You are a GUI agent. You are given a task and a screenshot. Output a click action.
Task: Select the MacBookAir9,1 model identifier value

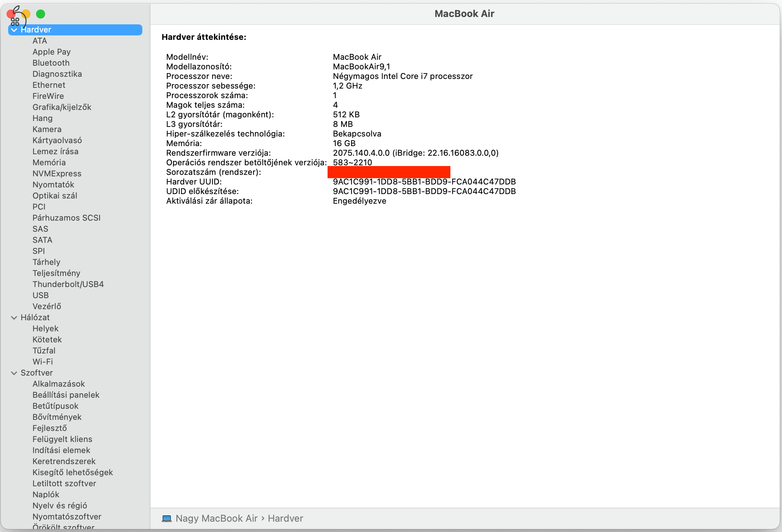tap(361, 67)
